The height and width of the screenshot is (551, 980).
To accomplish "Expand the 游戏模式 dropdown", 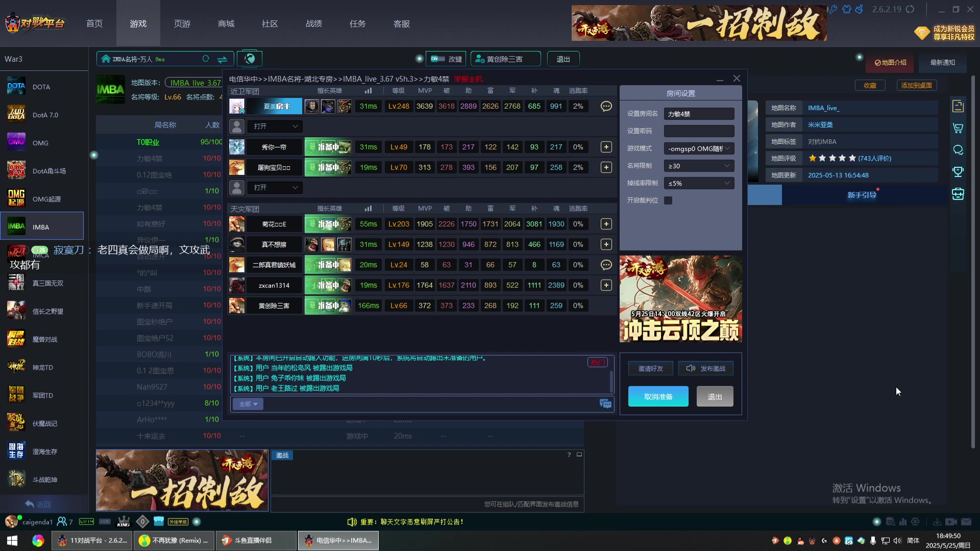I will (x=699, y=148).
